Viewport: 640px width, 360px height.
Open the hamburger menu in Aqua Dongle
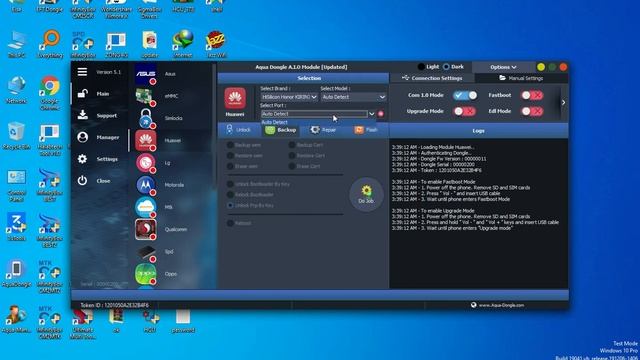(x=82, y=72)
